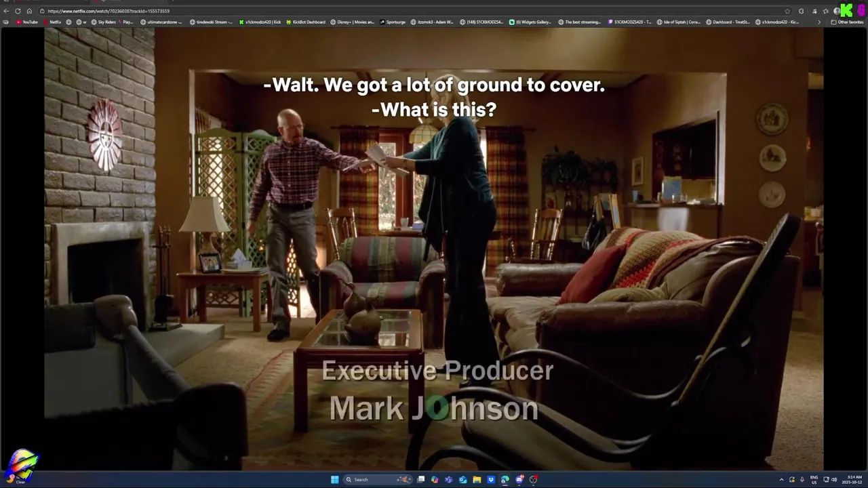The image size is (868, 488).
Task: Open the Isle of Siptah bookmark
Action: [679, 22]
